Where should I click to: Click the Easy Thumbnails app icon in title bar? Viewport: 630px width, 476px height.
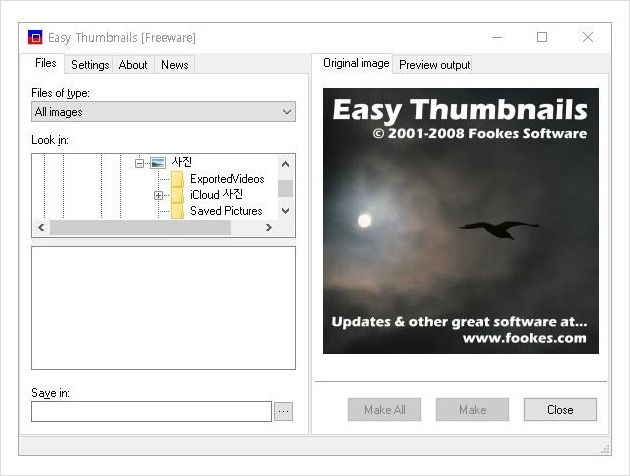(35, 37)
